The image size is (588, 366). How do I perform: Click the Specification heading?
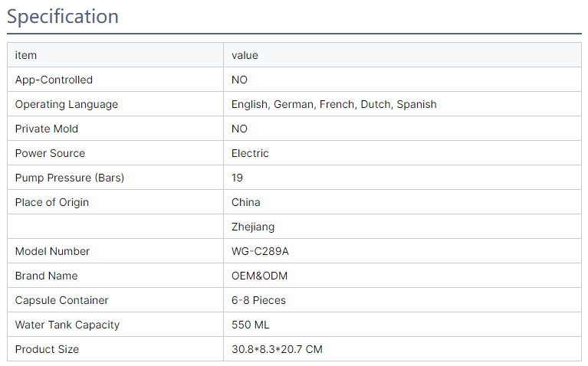pyautogui.click(x=63, y=16)
